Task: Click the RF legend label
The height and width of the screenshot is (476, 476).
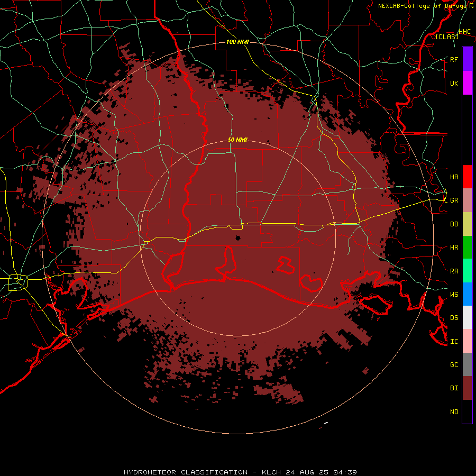Action: pos(454,59)
